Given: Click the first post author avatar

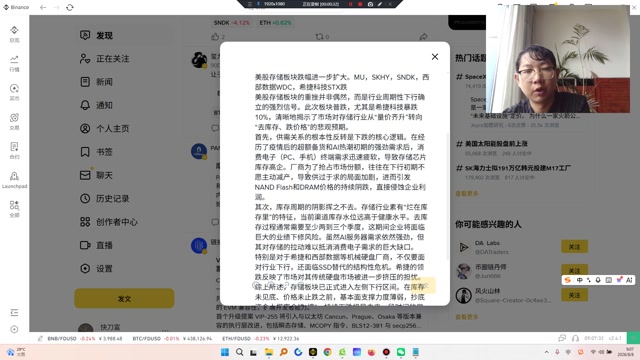Looking at the screenshot, I should (x=199, y=60).
